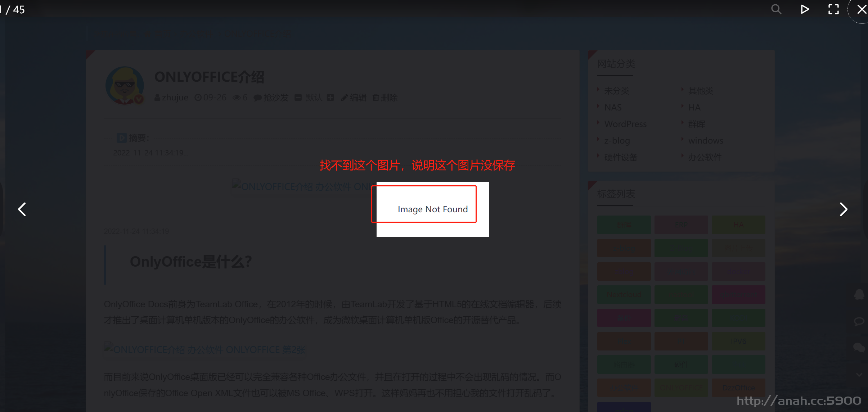Open the ONLYOFFICE介绍 article title
The height and width of the screenshot is (412, 868).
point(209,77)
